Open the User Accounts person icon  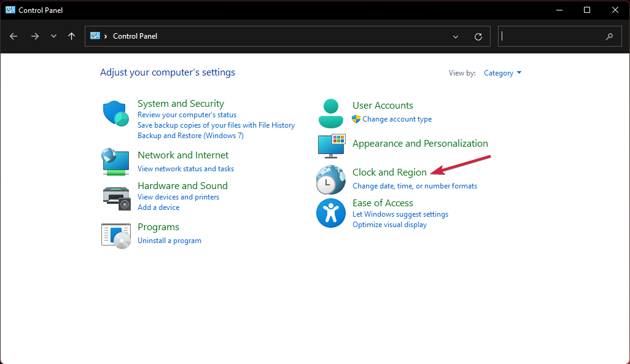pyautogui.click(x=331, y=114)
